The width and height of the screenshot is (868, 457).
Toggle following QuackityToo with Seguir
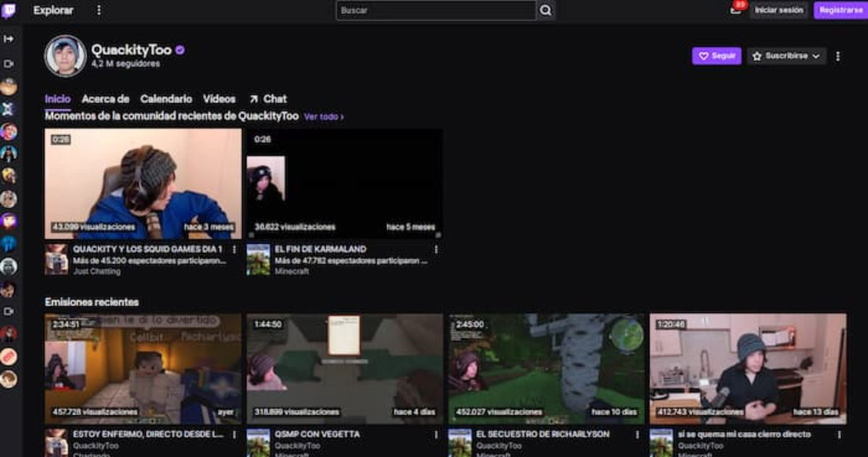tap(717, 56)
